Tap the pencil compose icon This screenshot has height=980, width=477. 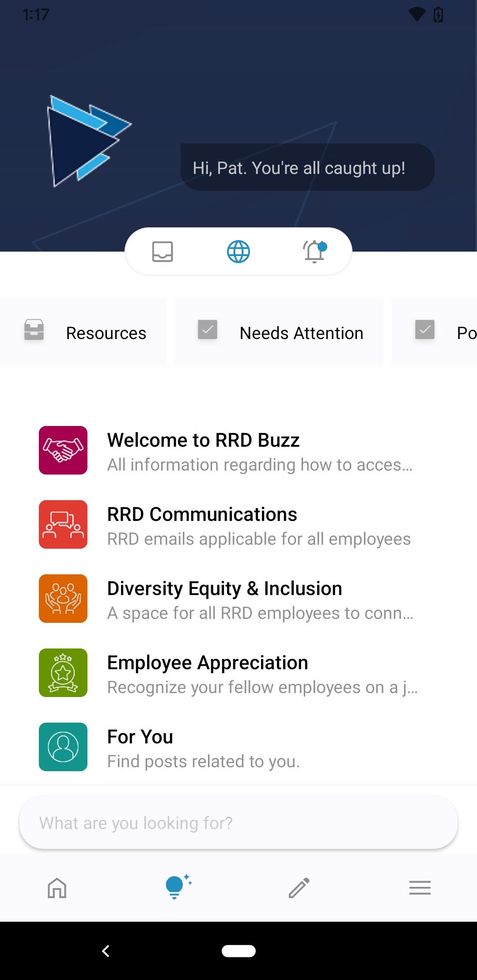pyautogui.click(x=299, y=888)
